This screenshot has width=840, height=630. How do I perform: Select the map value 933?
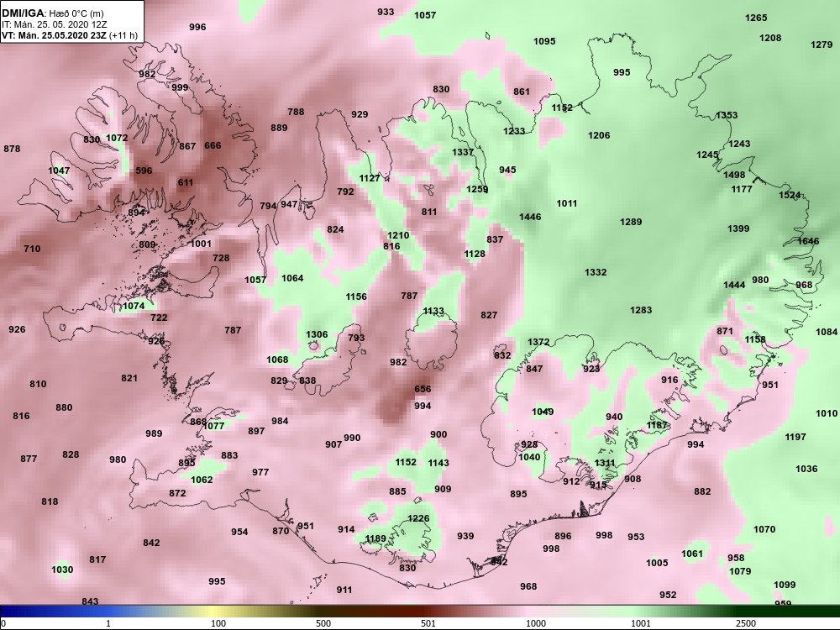(386, 11)
